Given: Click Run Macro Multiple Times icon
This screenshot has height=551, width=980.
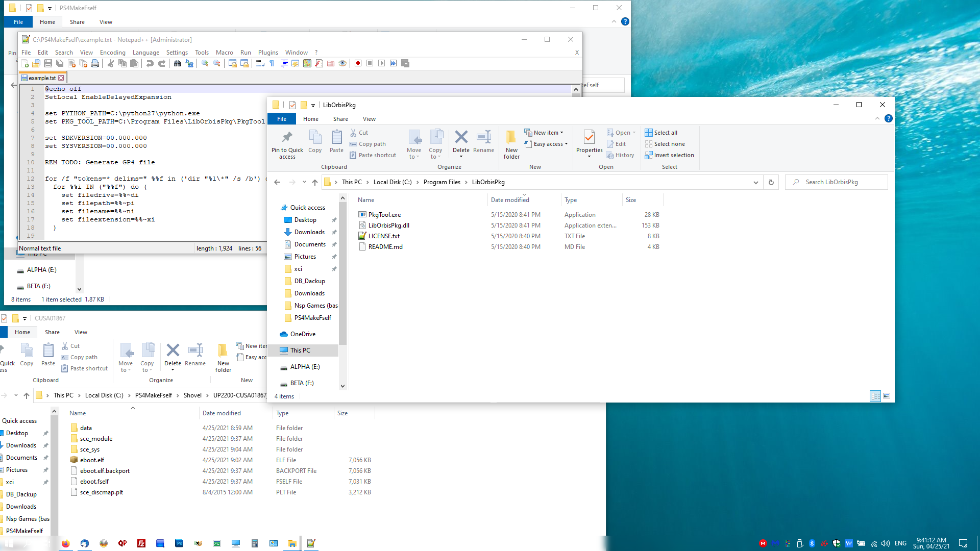Looking at the screenshot, I should [394, 63].
